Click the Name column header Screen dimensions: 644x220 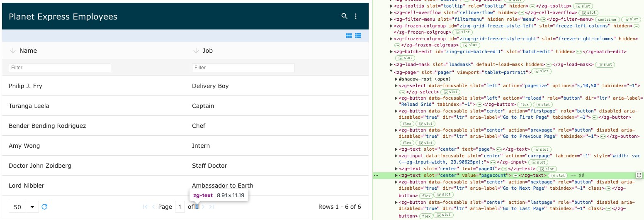pos(94,51)
